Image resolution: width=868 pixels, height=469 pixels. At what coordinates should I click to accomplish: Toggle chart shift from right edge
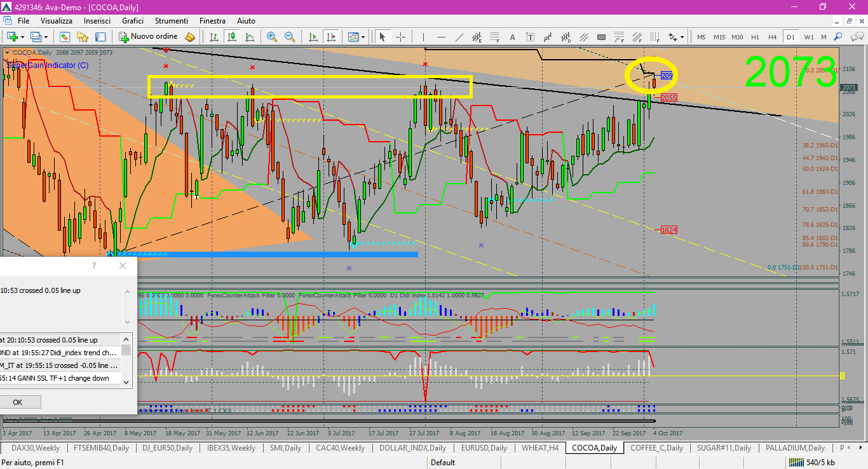pos(331,37)
